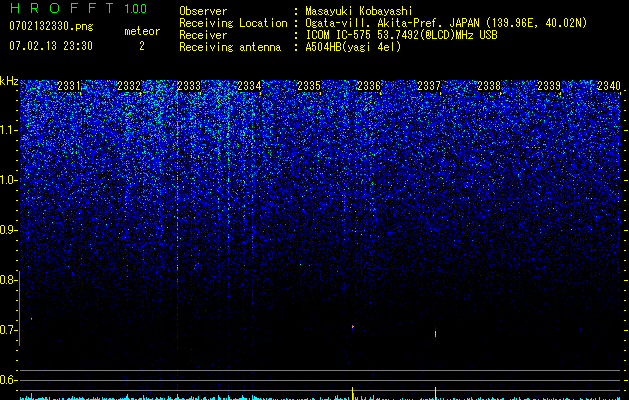Click the Receiver label
Screen dimensions: 629x400
coord(203,35)
